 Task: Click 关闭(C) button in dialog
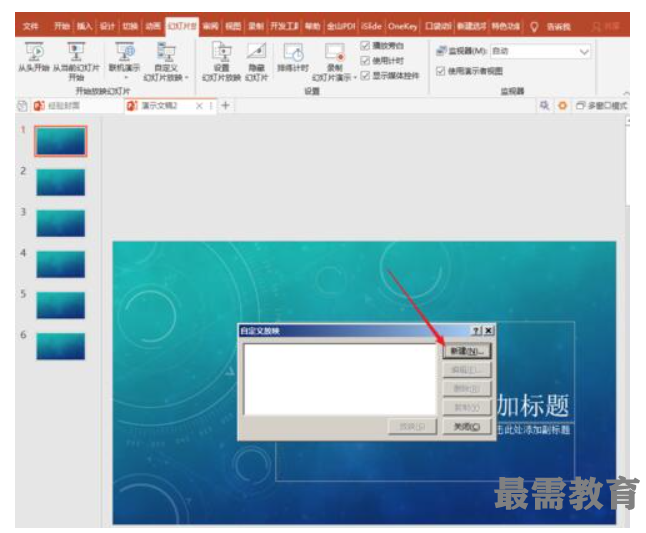[x=467, y=427]
